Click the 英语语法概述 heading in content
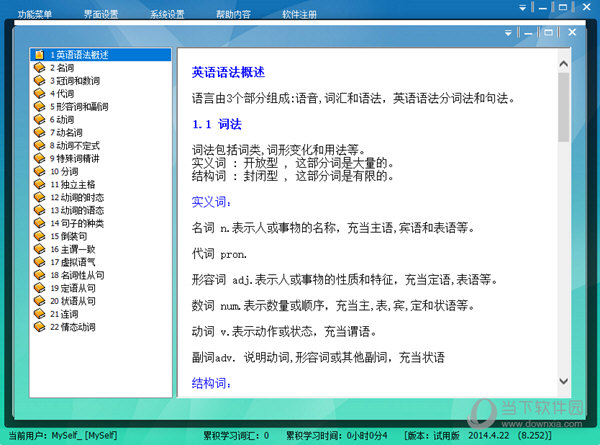This screenshot has height=445, width=600. (228, 72)
